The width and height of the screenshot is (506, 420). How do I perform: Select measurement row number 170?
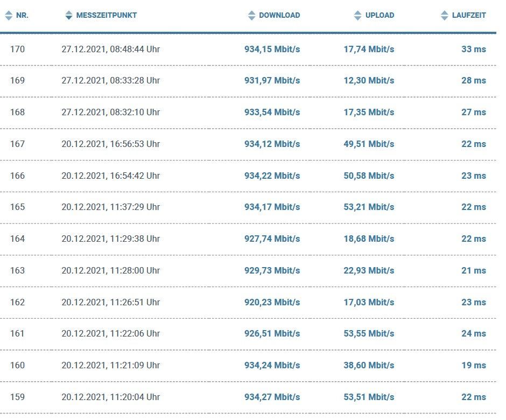(17, 49)
